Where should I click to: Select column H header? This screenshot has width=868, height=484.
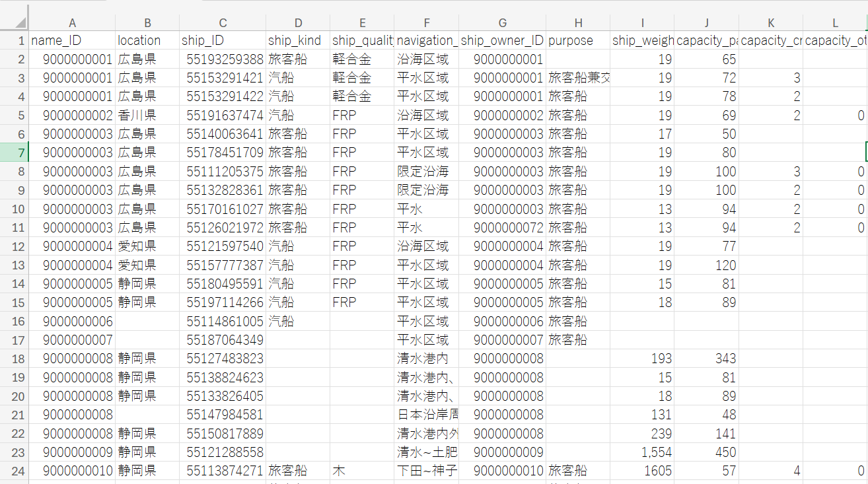pyautogui.click(x=578, y=22)
